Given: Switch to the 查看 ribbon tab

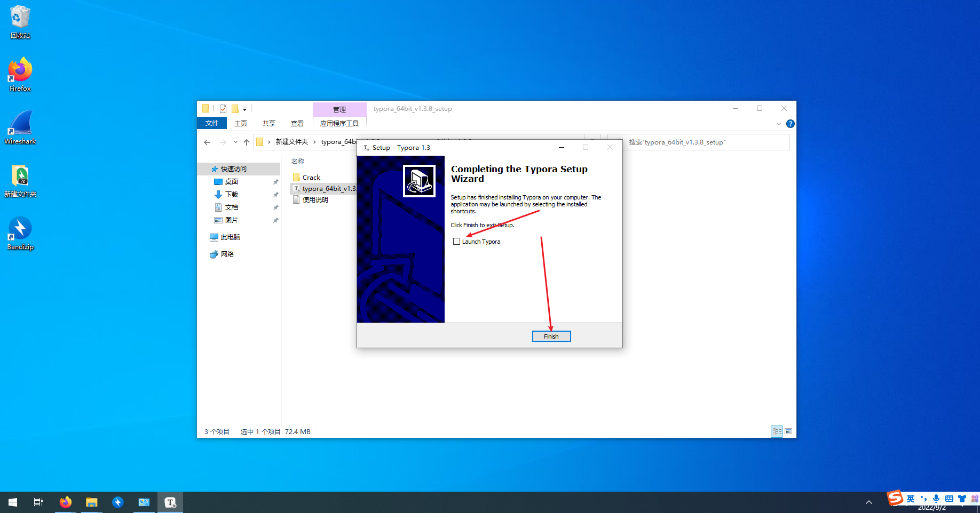Looking at the screenshot, I should [x=297, y=123].
